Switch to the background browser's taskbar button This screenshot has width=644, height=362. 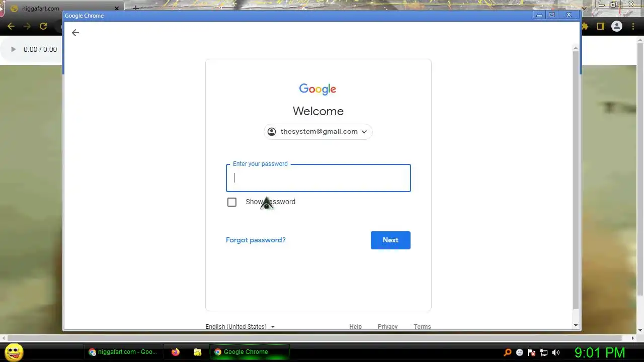[124, 352]
